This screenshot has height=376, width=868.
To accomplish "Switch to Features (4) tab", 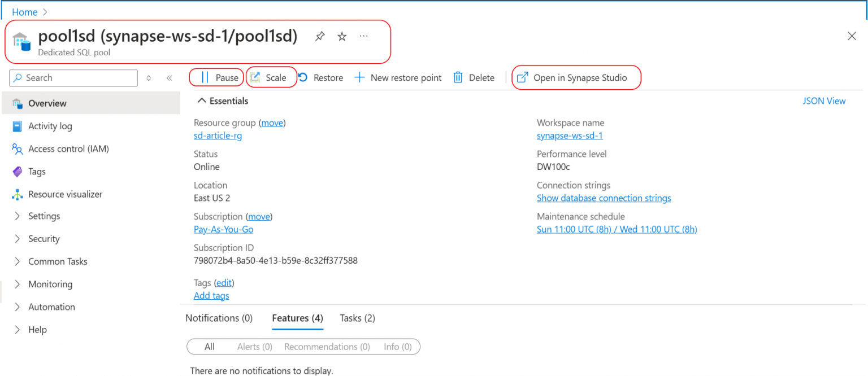I will pyautogui.click(x=297, y=318).
